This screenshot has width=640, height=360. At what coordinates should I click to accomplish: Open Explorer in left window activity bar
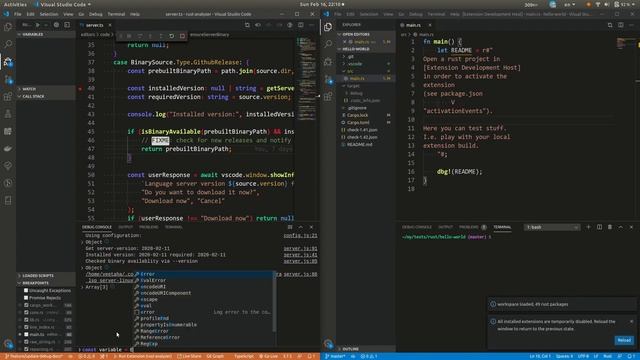tap(8, 27)
